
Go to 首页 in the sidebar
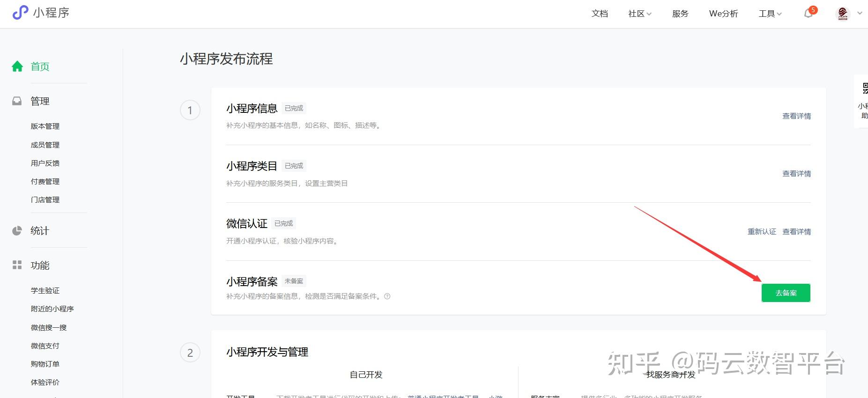pos(40,66)
